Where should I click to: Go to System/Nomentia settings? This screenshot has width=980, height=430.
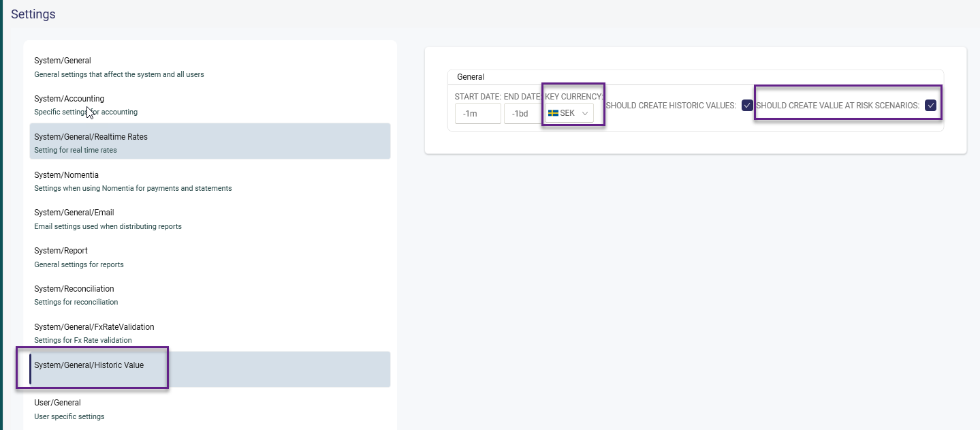pyautogui.click(x=66, y=175)
